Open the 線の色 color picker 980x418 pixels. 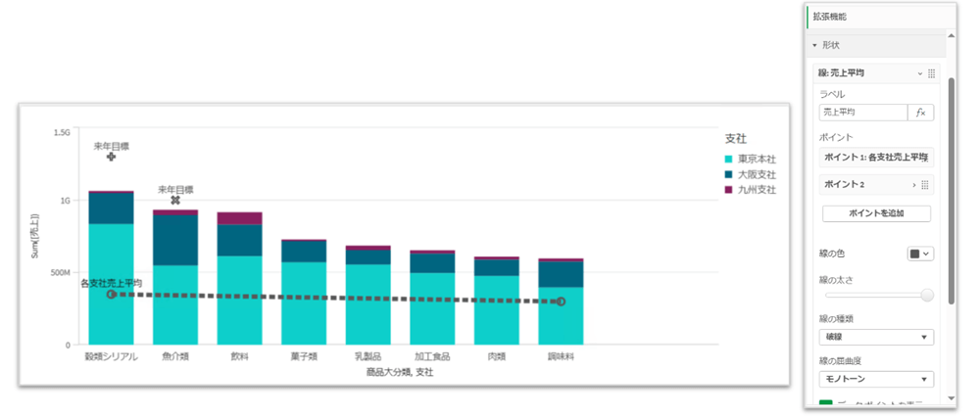920,254
